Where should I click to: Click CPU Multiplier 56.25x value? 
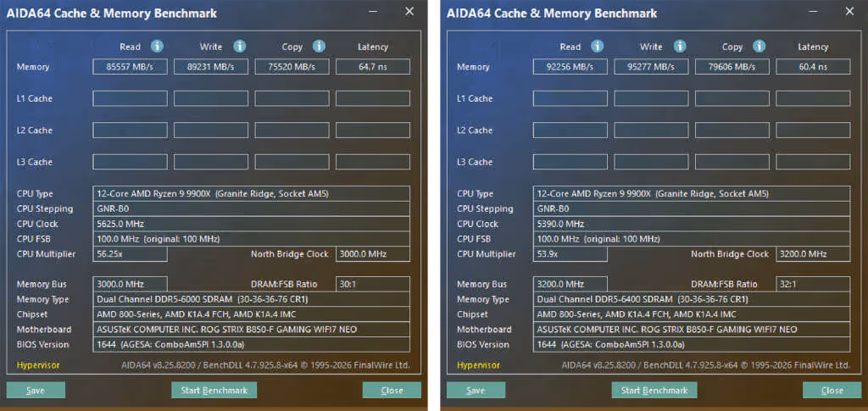click(x=130, y=254)
